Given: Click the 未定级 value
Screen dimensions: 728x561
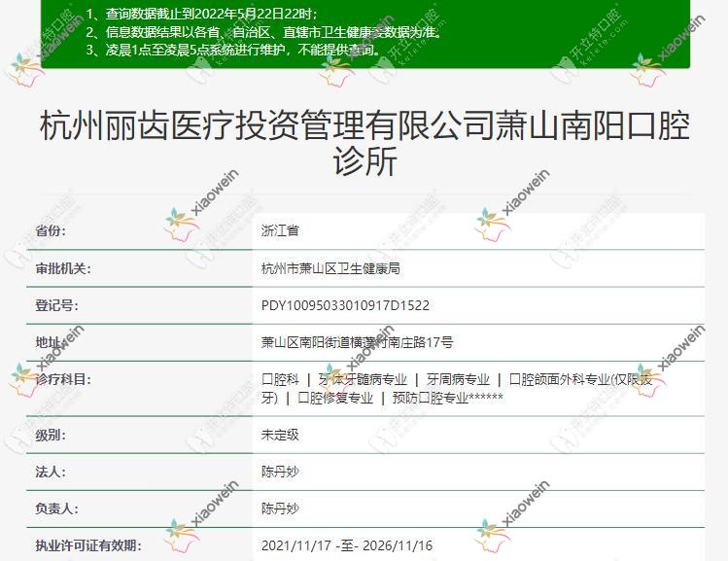Looking at the screenshot, I should 280,436.
